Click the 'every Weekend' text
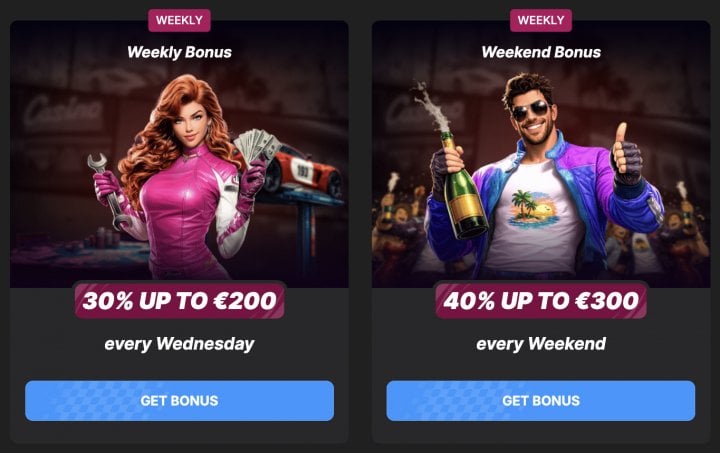 (541, 344)
